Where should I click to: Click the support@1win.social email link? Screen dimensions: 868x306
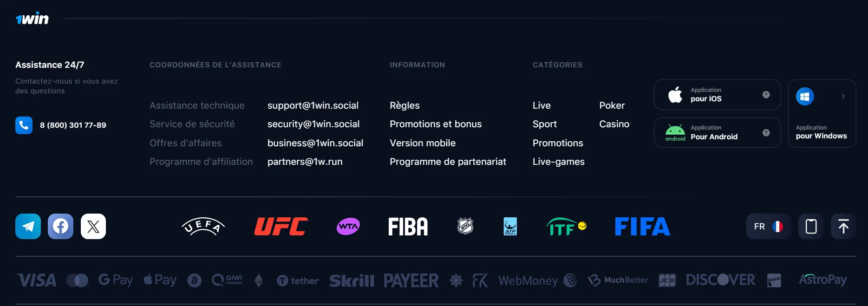coord(313,105)
